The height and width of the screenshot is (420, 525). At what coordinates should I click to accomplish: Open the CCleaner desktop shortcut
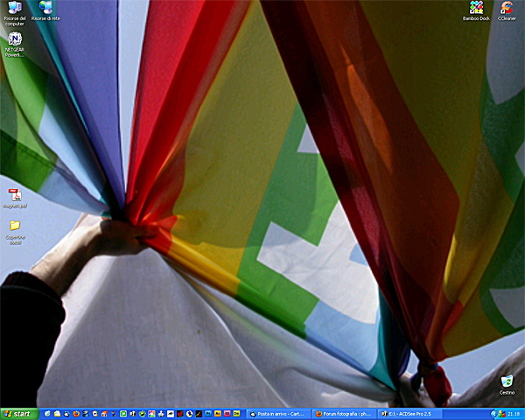(507, 9)
